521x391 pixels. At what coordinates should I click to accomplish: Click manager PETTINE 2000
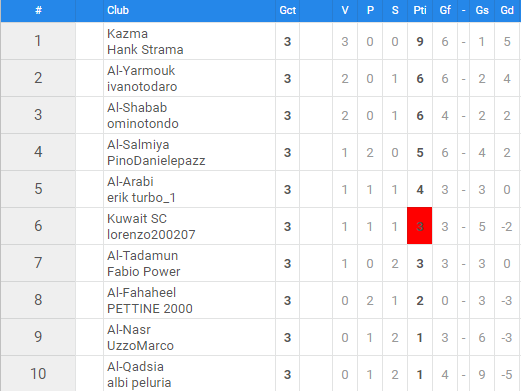coord(150,309)
